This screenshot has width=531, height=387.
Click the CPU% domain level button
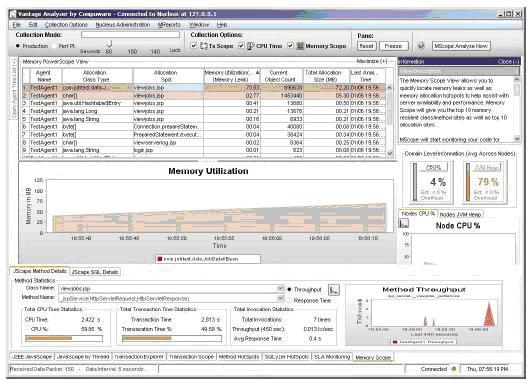click(x=433, y=167)
